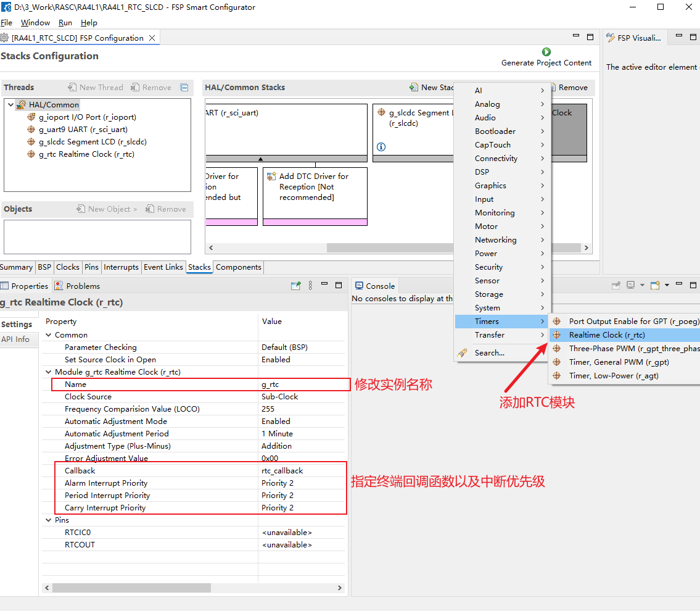Screen dimensions: 700x611
Task: Click the Generate Project Content green icon
Action: pos(546,52)
